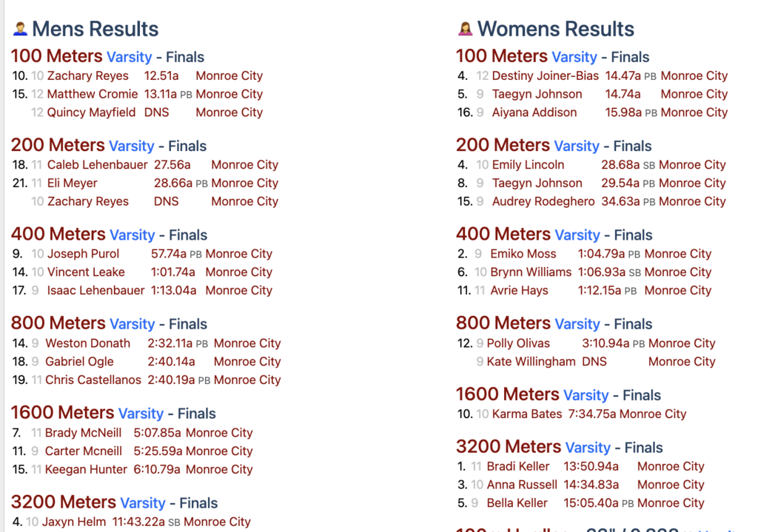The height and width of the screenshot is (532, 758).
Task: Click Monroe City next to Anna Russell
Action: [x=671, y=485]
